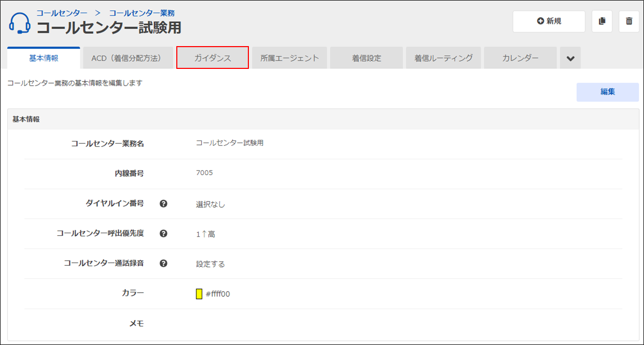Click the 内線番号 label
Screen dimensions: 644x345
(129, 174)
